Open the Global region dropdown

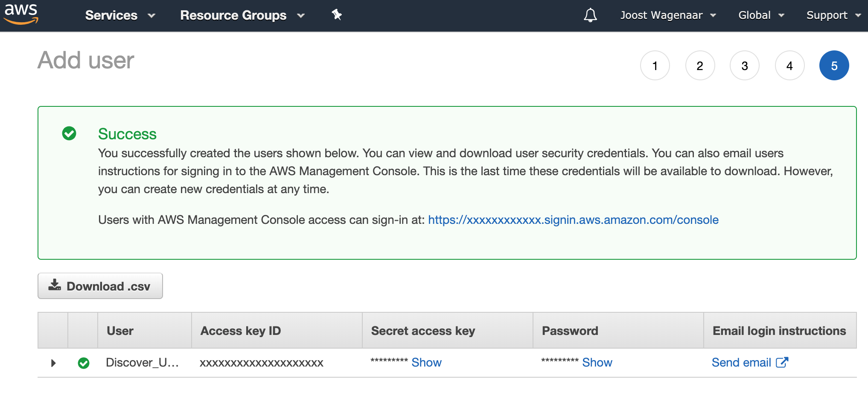click(761, 15)
